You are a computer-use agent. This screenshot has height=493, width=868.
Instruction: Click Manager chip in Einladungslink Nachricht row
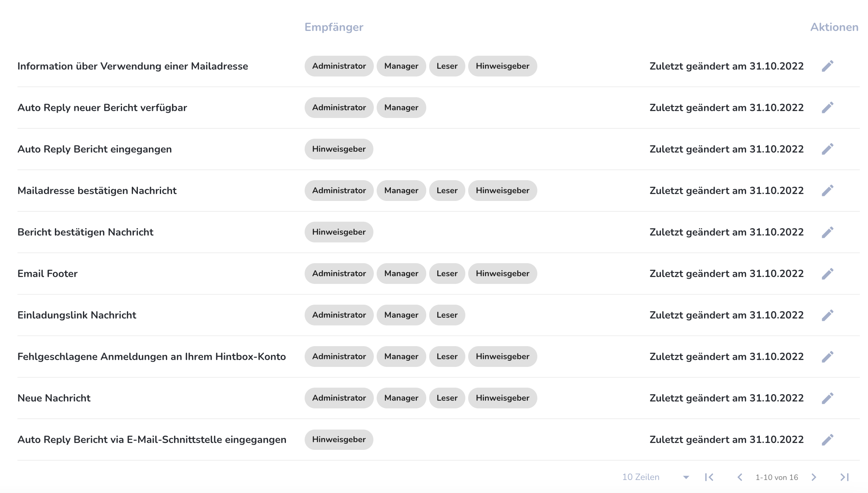click(x=401, y=315)
